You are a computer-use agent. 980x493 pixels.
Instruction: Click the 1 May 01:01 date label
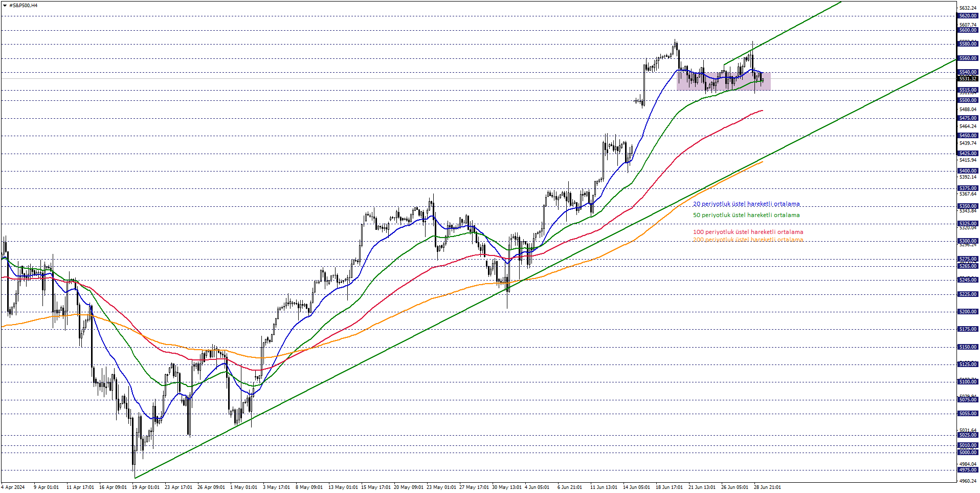[x=243, y=487]
